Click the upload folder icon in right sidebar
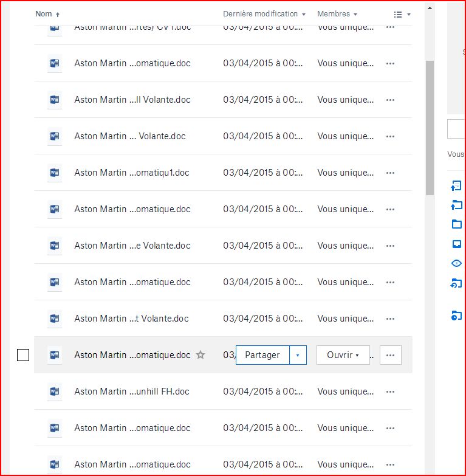The width and height of the screenshot is (466, 476). [457, 205]
